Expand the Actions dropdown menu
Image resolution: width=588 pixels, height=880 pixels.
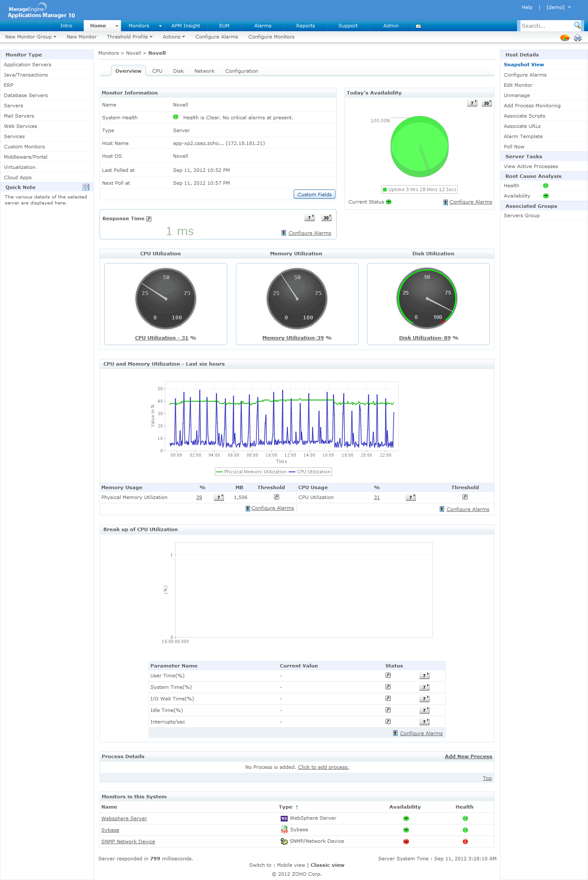point(173,37)
